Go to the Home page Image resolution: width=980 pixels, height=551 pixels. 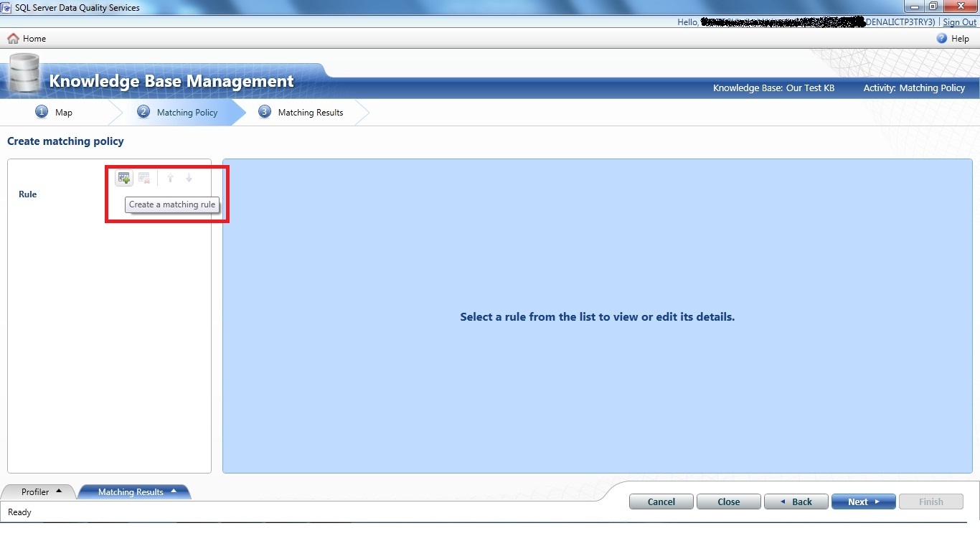(27, 39)
